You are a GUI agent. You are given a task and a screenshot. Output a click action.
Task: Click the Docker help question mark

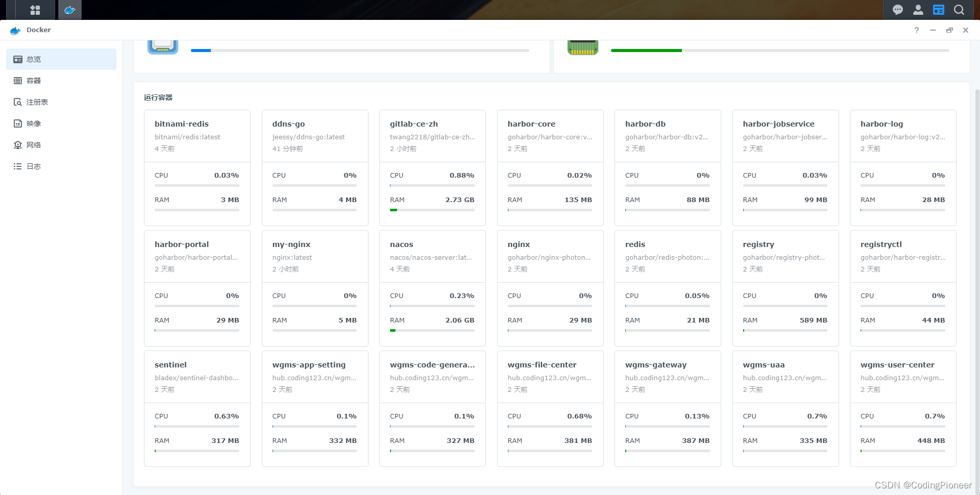[917, 30]
